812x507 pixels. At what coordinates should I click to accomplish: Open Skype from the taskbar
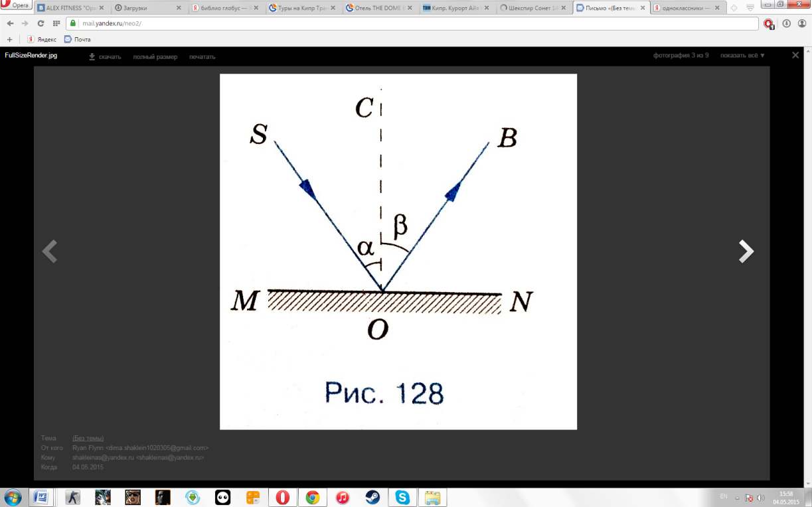click(x=402, y=497)
